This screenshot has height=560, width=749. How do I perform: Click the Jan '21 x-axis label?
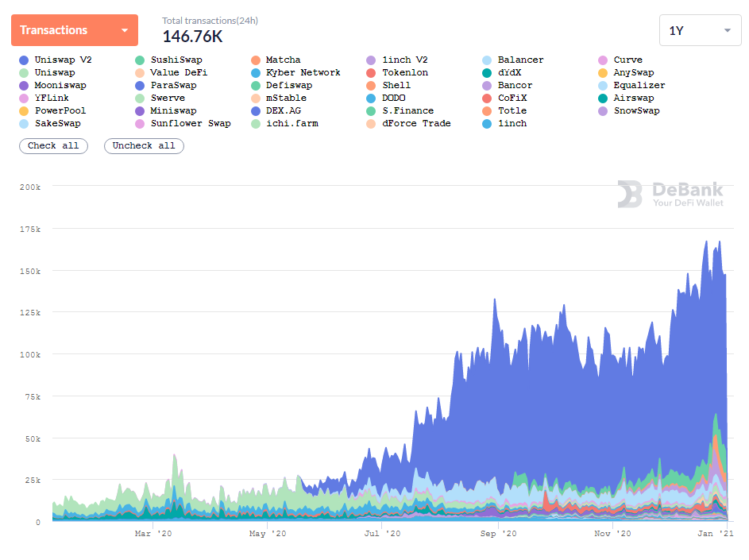pyautogui.click(x=716, y=533)
